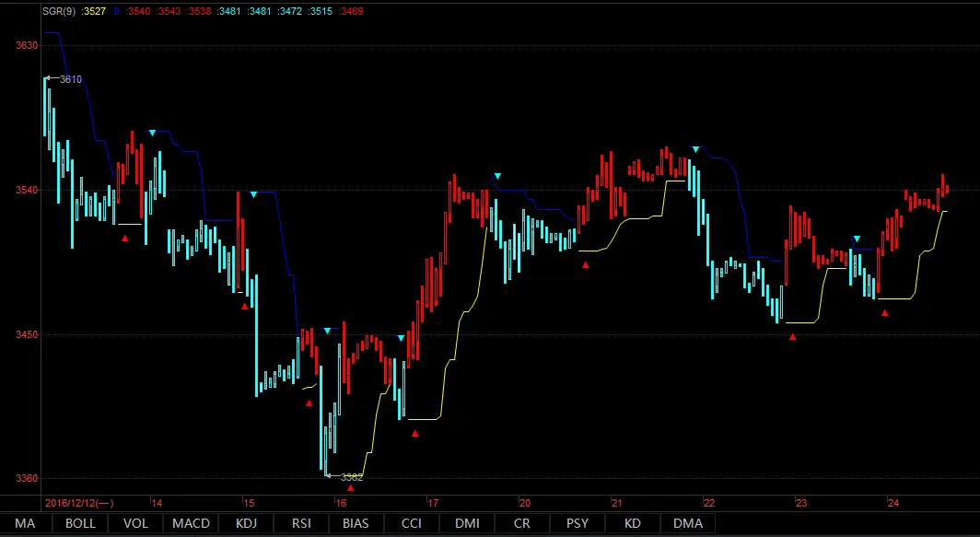The height and width of the screenshot is (537, 980).
Task: Click the SGR(9) indicator name label
Action: click(59, 11)
